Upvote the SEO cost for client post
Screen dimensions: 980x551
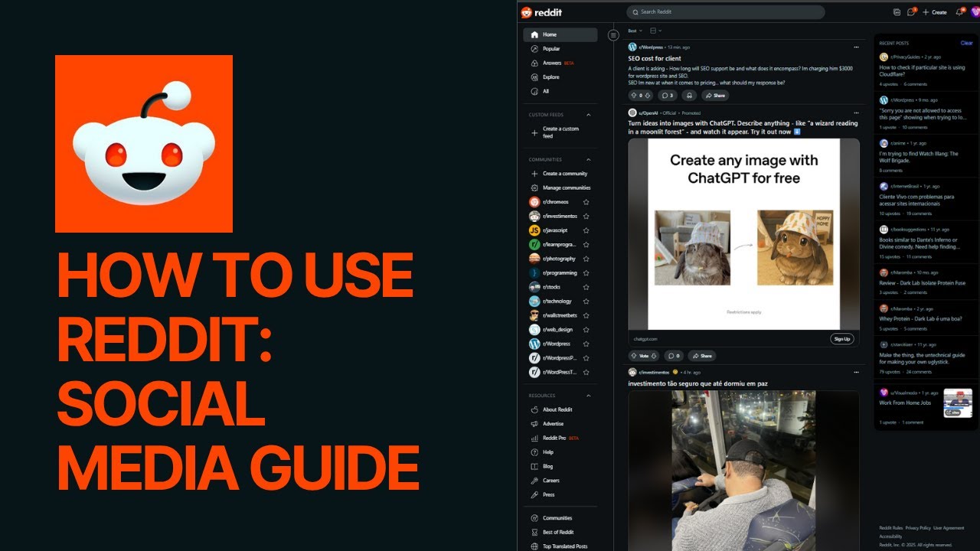click(x=633, y=96)
